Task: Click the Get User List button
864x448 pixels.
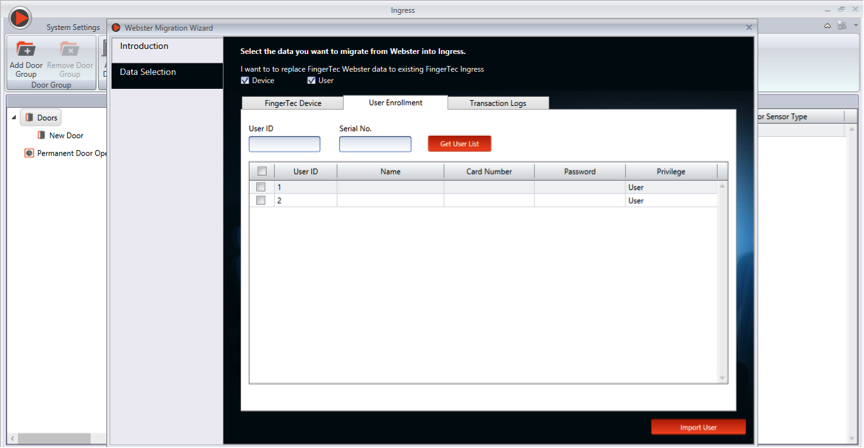Action: tap(460, 144)
